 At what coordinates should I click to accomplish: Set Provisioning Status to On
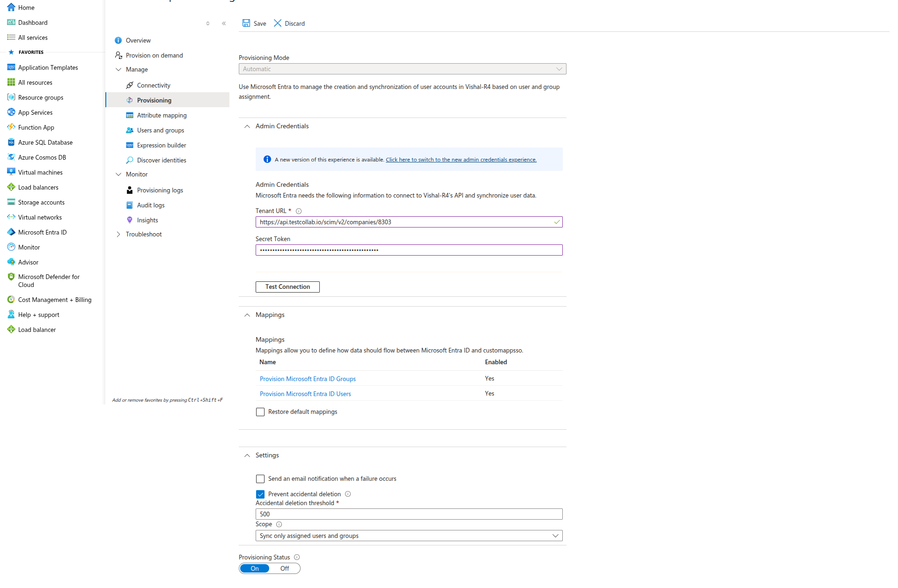[255, 568]
